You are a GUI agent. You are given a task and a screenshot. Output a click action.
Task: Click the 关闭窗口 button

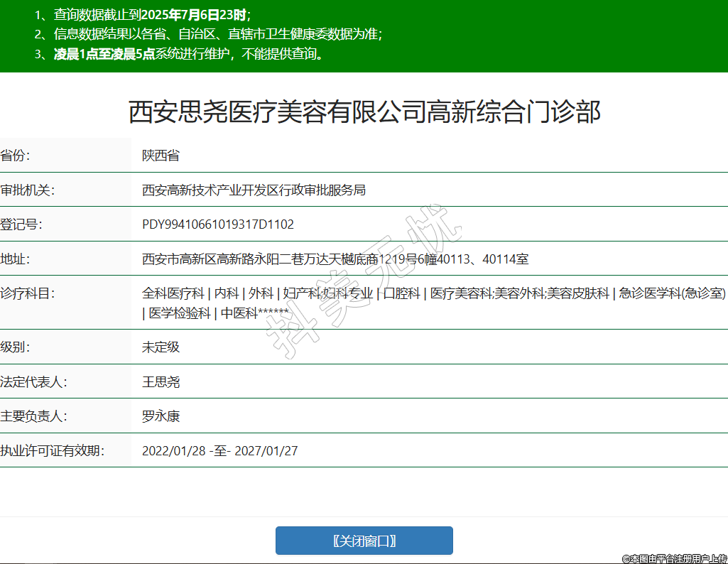pos(364,541)
